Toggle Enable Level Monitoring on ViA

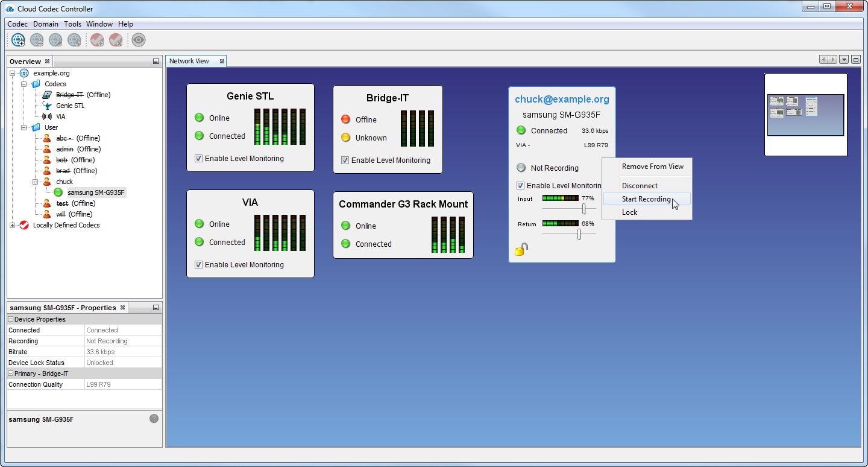tap(198, 264)
